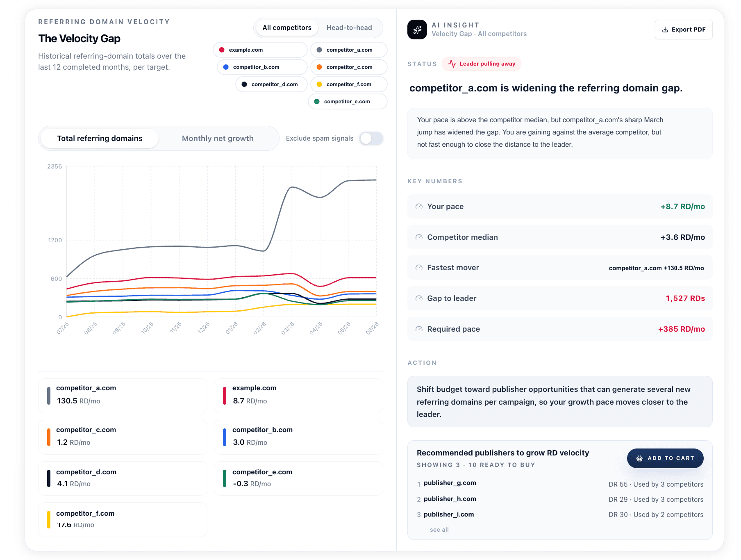Click DR 29 · Used by 3 competitors

pyautogui.click(x=656, y=499)
